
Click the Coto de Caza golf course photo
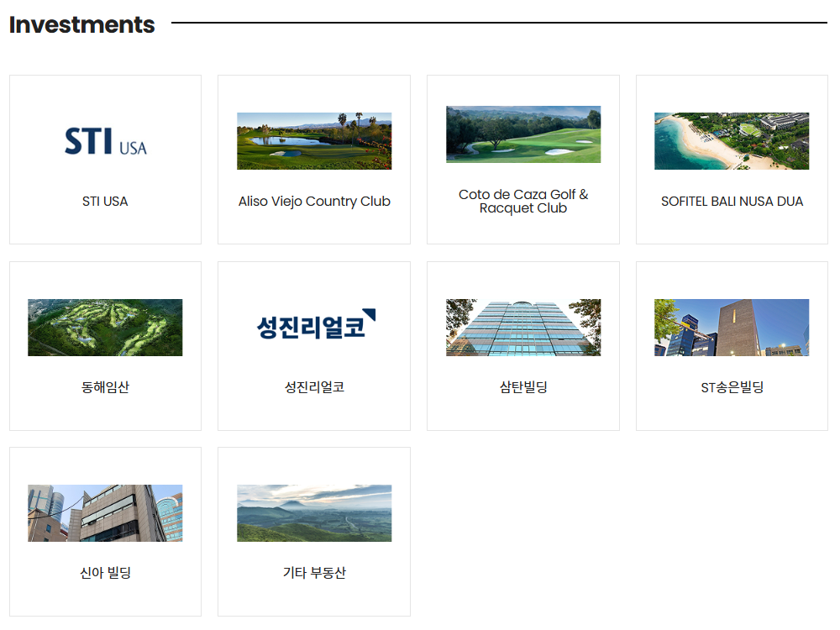523,134
